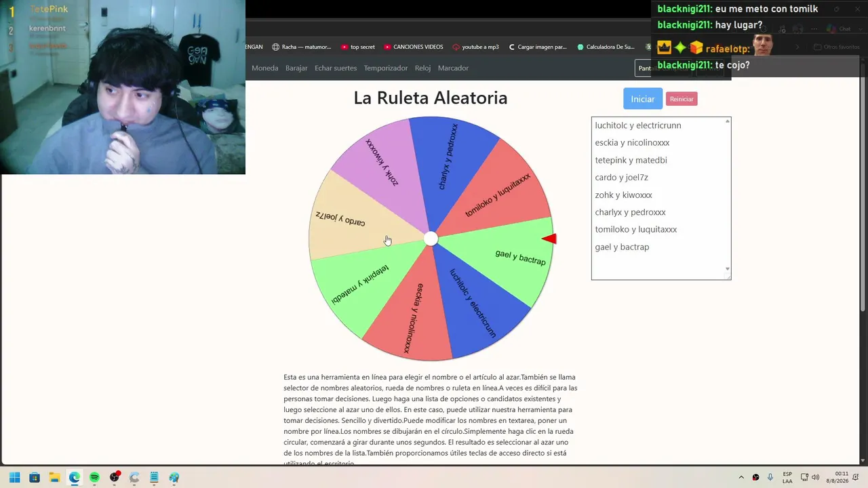Click the OBS icon in the system tray
The image size is (868, 488).
(x=755, y=477)
